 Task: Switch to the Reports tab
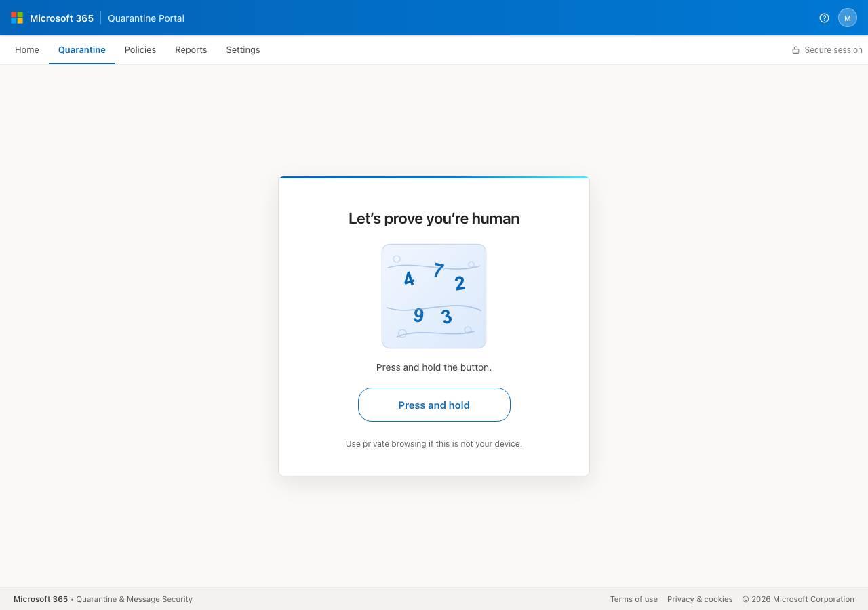191,50
